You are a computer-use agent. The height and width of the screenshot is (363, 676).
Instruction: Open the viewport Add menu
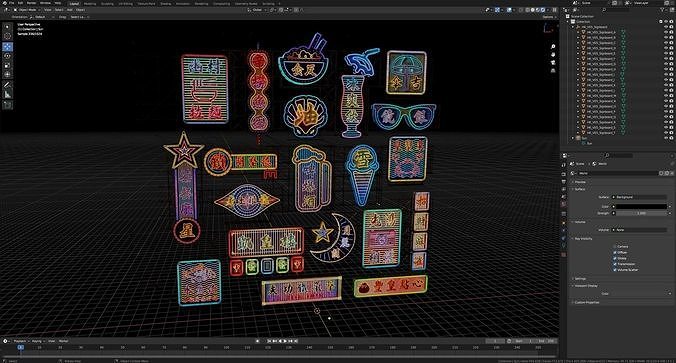pos(69,9)
